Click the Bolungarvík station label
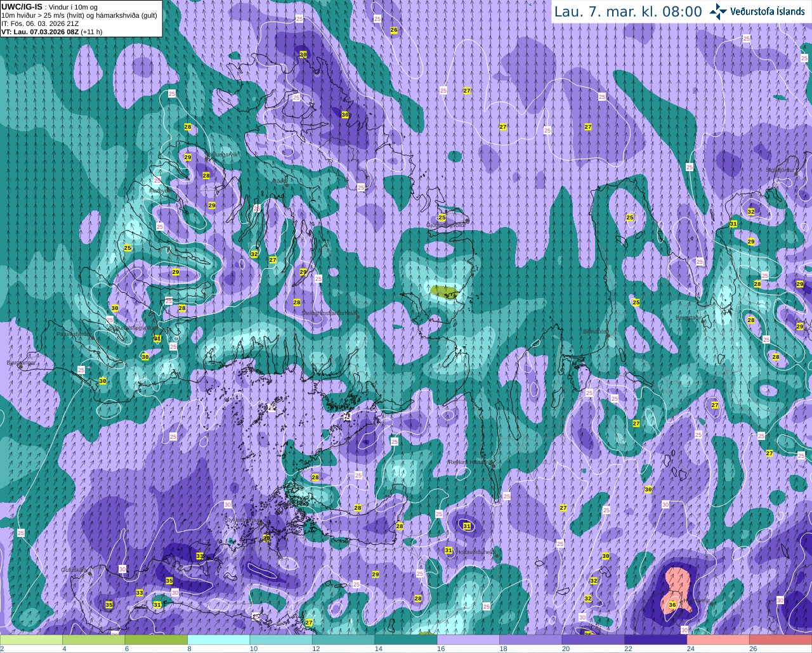 tap(223, 155)
